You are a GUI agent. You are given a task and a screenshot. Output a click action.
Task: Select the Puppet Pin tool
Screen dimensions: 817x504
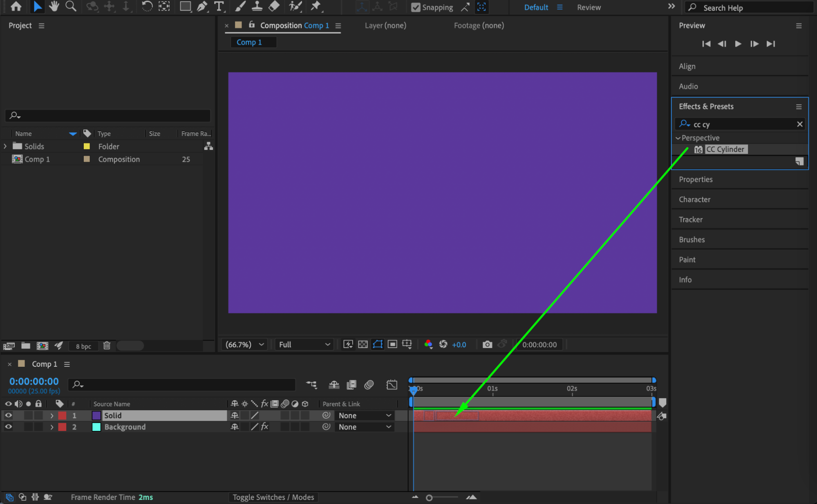(x=316, y=7)
